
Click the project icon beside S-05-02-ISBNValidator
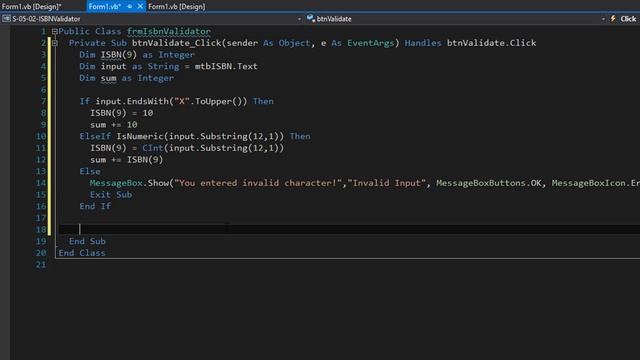(6, 19)
